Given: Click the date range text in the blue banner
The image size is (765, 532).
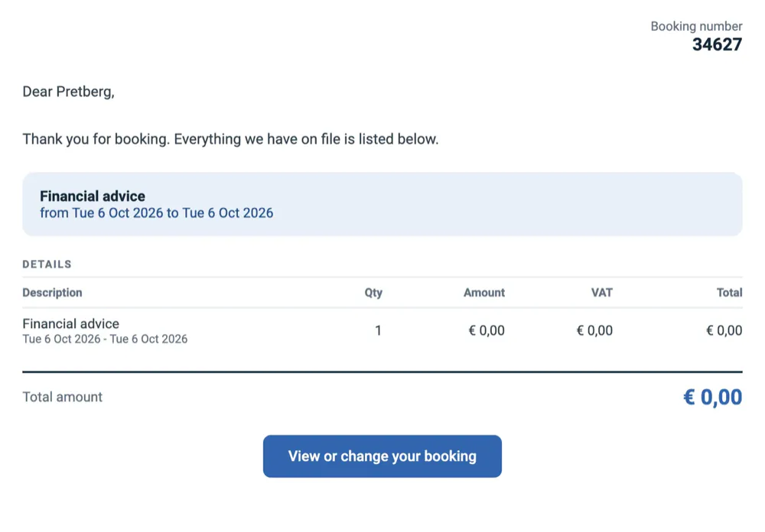Looking at the screenshot, I should [x=157, y=213].
